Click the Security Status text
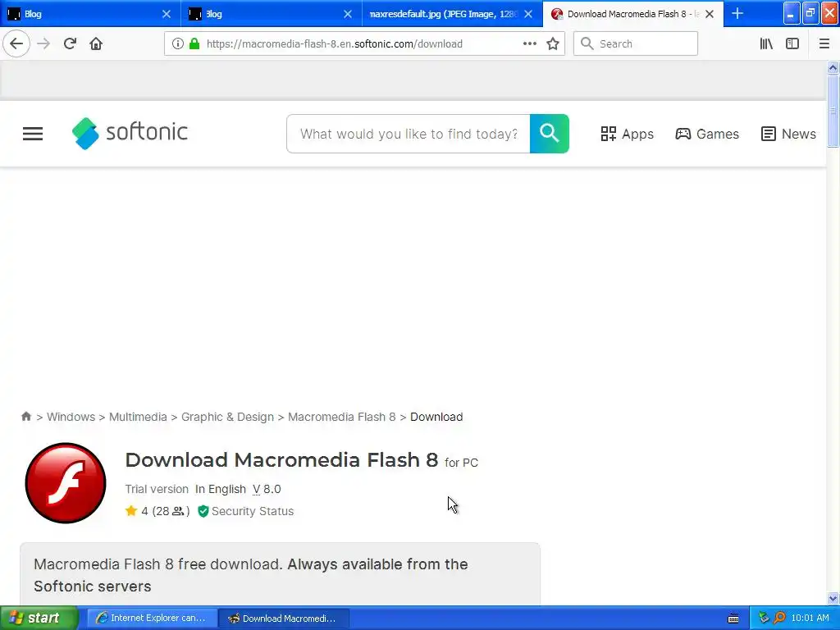 pyautogui.click(x=253, y=511)
